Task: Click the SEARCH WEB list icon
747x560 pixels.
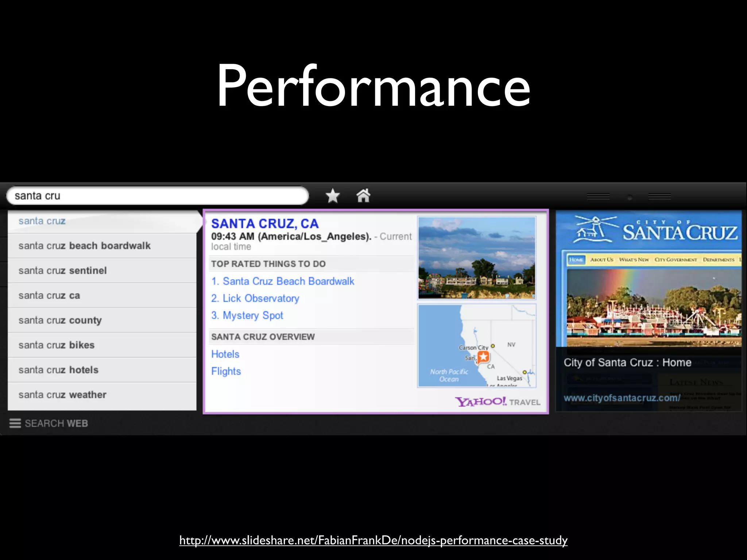Action: 15,423
